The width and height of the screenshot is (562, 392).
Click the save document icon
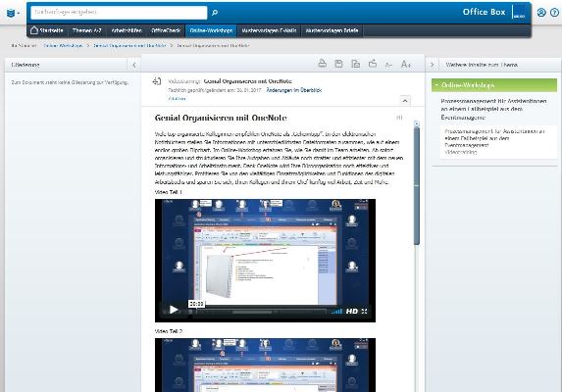[338, 64]
